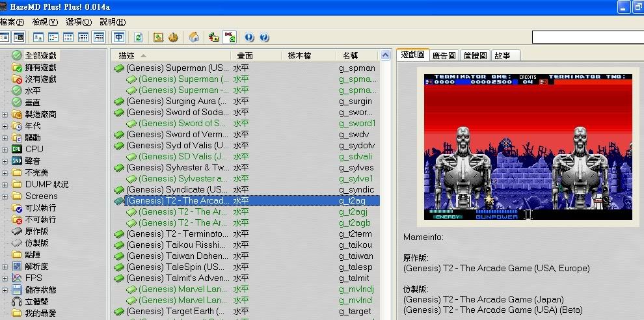Click the framed picture toolbar icon
Image resolution: width=644 pixels, height=320 pixels.
point(158,37)
